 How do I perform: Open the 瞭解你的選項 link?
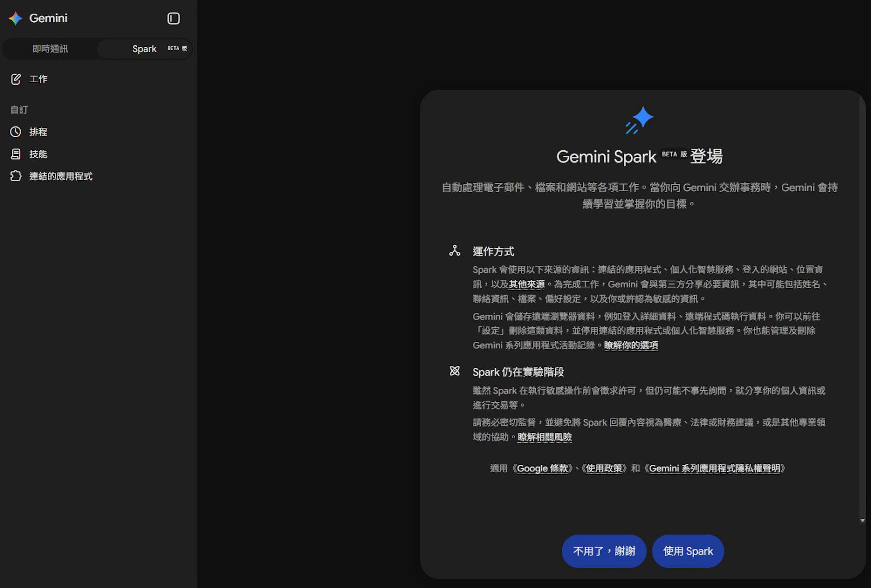click(631, 345)
